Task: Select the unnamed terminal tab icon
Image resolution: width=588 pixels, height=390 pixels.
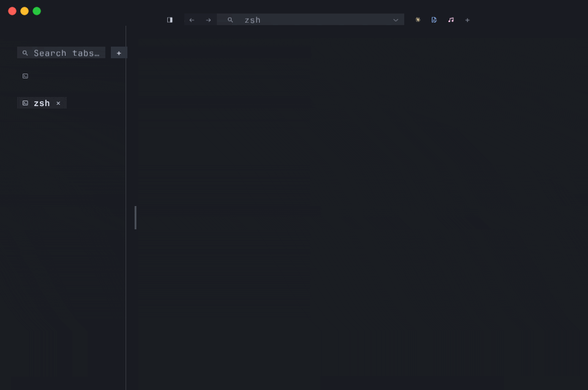Action: [x=25, y=76]
